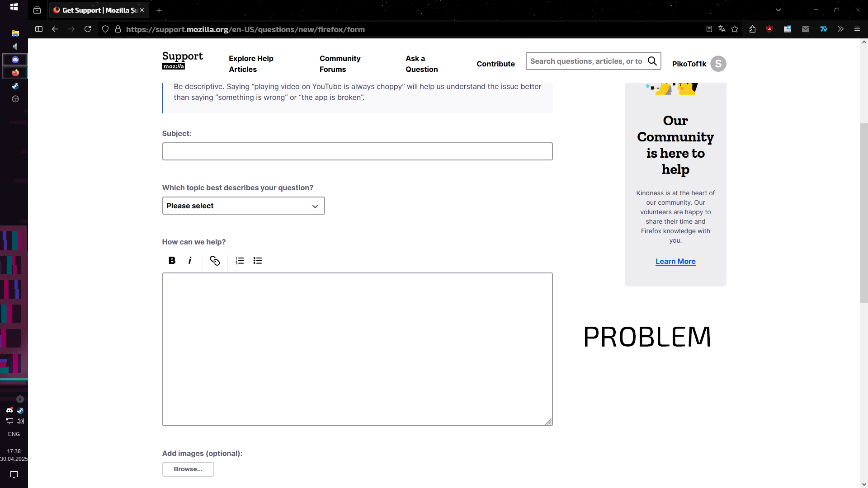
Task: Open Explore Help Articles menu
Action: point(251,64)
